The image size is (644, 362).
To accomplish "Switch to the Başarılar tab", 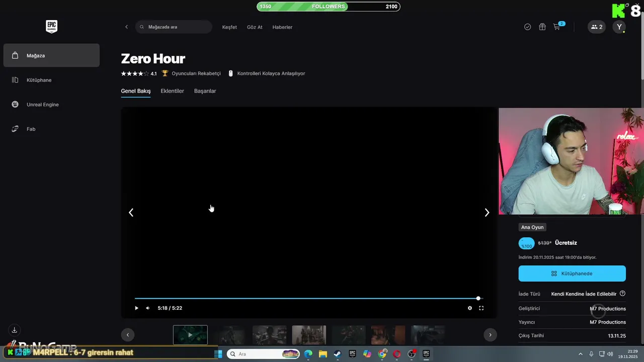I will (205, 91).
